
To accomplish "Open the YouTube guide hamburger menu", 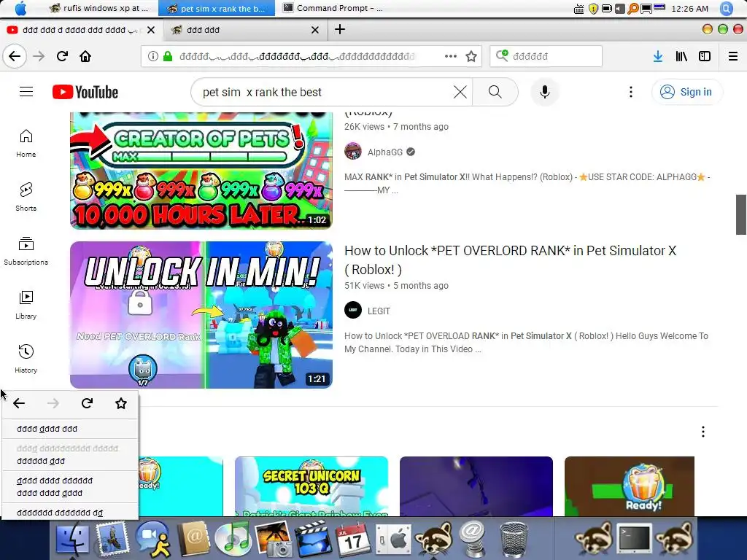I will coord(26,91).
